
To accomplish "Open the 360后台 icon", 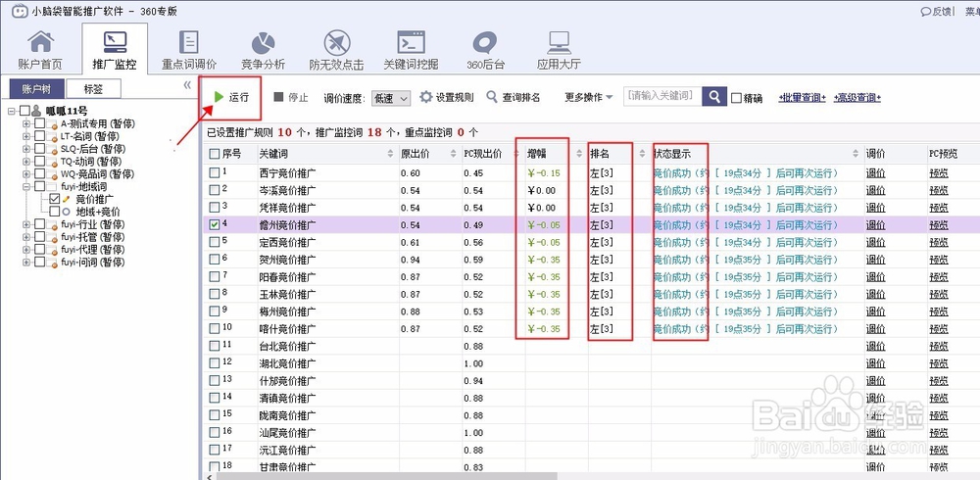I will pos(485,43).
